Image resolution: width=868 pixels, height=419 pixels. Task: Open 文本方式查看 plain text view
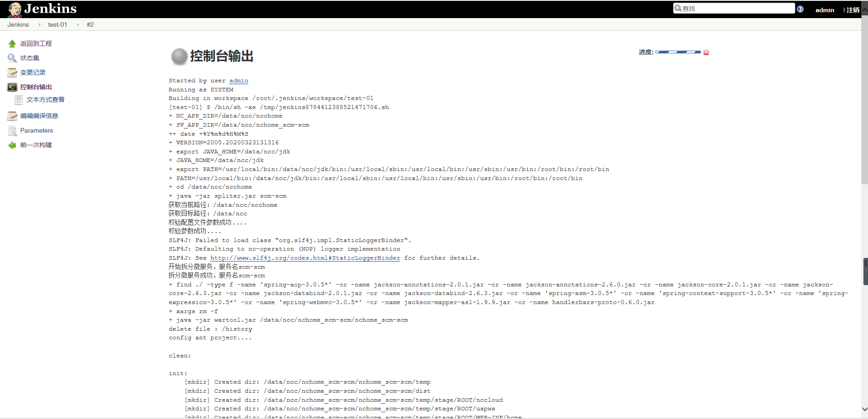[46, 100]
